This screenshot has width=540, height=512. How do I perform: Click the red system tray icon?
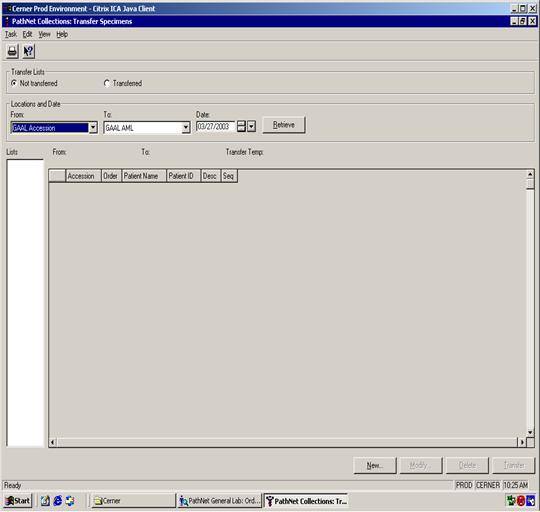pyautogui.click(x=521, y=501)
